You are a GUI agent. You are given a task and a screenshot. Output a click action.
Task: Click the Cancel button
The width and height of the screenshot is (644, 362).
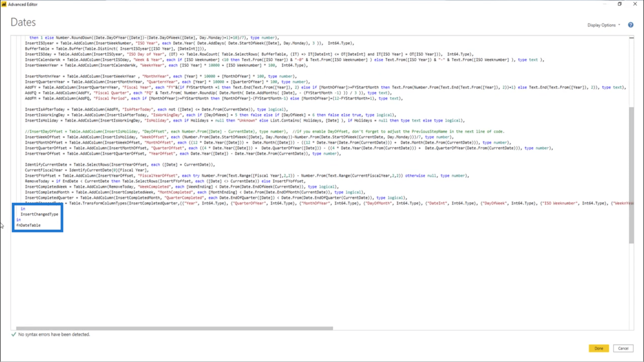pos(623,348)
